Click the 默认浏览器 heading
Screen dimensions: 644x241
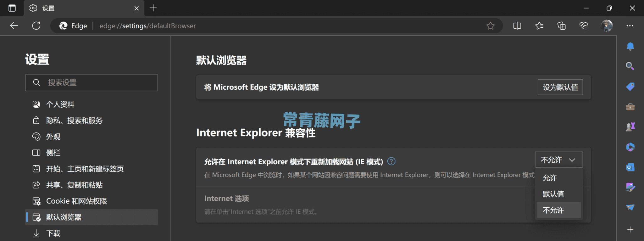point(221,60)
